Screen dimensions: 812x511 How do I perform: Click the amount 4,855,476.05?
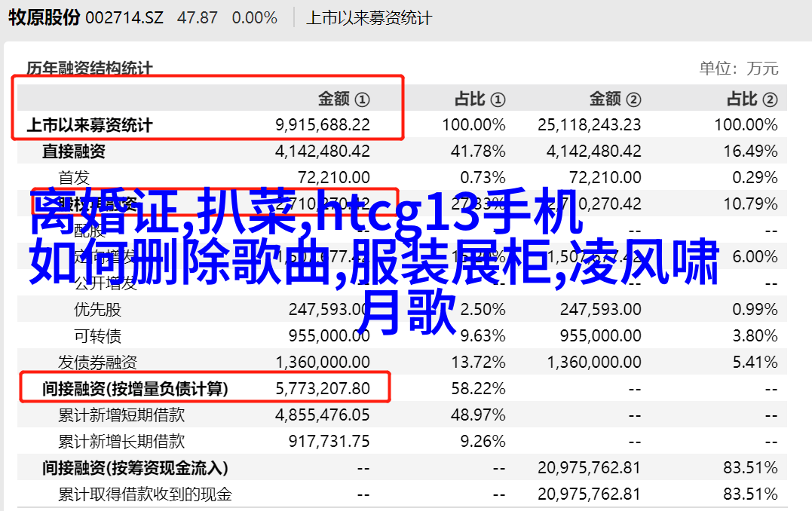point(323,415)
